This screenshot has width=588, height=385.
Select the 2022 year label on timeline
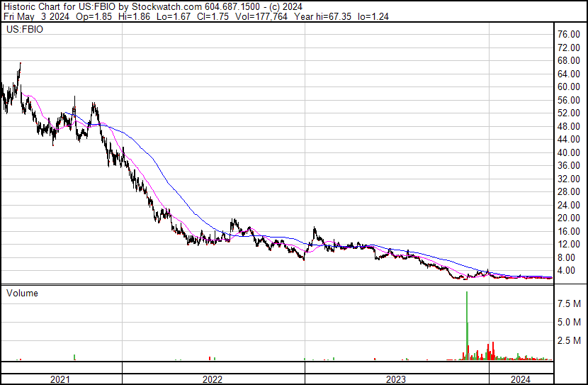pos(213,379)
